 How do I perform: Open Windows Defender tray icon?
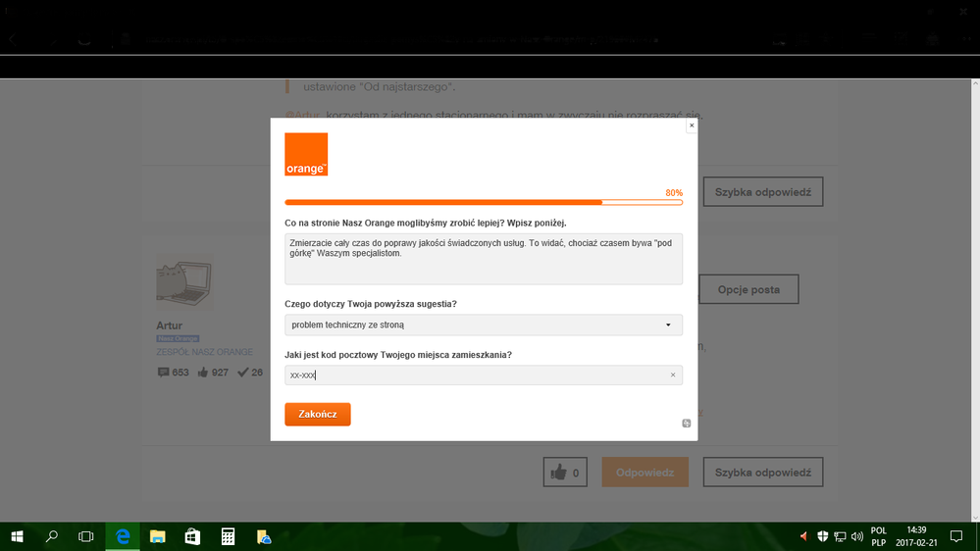coord(822,536)
